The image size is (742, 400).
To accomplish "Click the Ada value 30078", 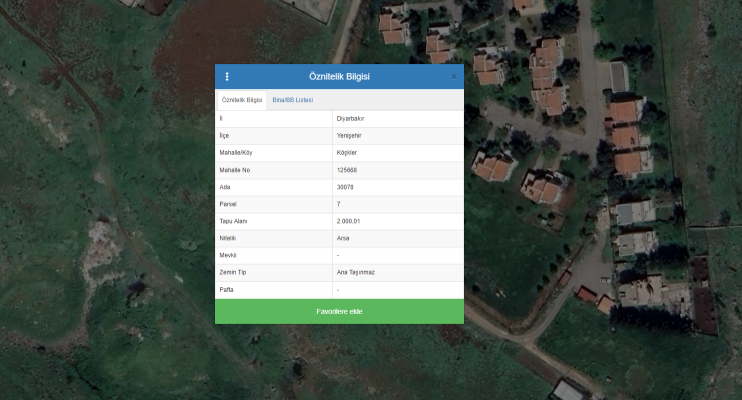I will 345,186.
